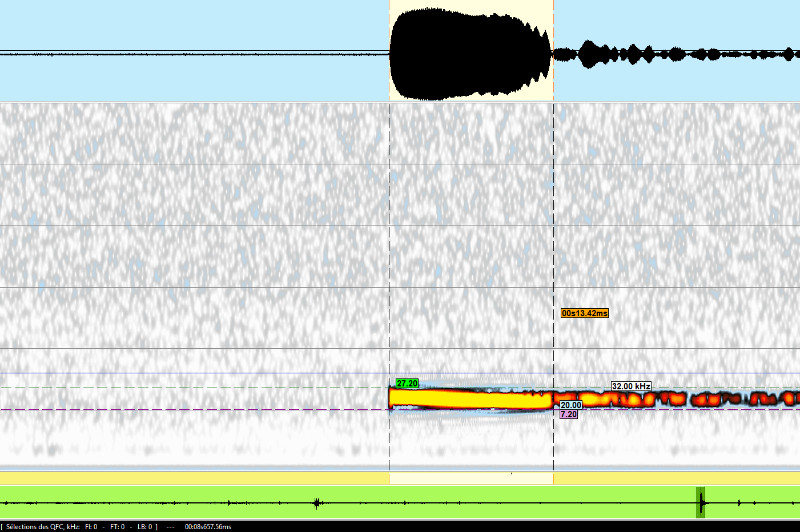
Task: Click the left dashed selection boundary line
Action: 389,250
